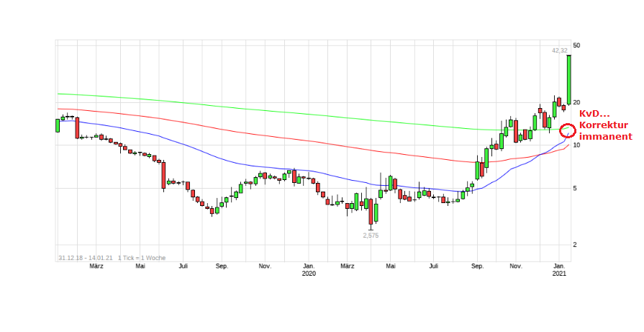The image size is (644, 332).
Task: Click the 'Jan. 2021' time axis label
Action: coord(560,269)
